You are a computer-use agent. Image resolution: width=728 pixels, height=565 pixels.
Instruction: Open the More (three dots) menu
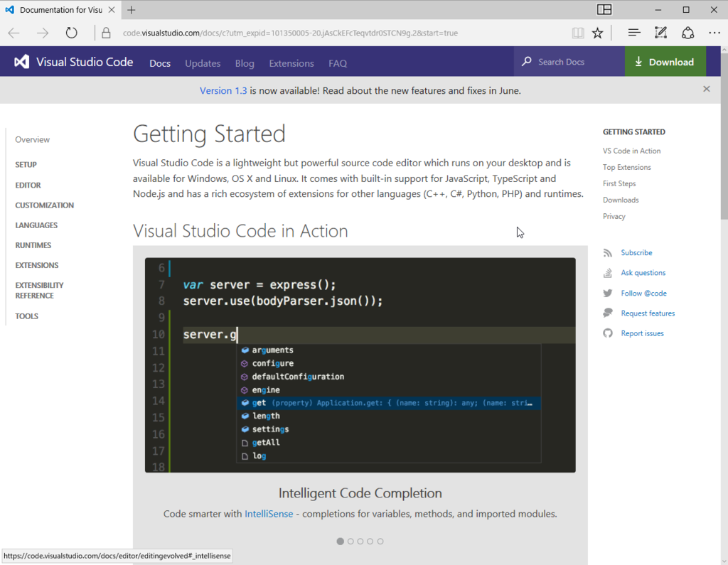[714, 33]
